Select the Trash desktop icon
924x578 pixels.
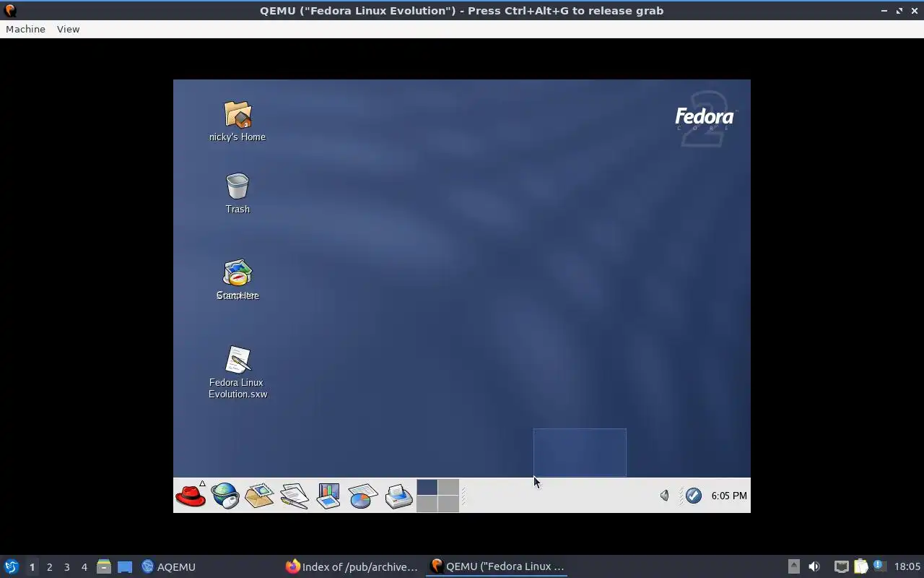[237, 194]
